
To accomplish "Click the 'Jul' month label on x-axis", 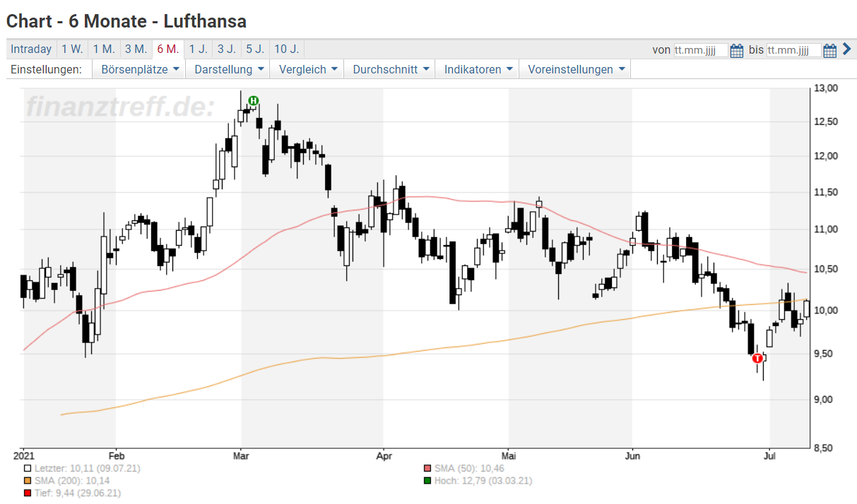I will (x=770, y=456).
